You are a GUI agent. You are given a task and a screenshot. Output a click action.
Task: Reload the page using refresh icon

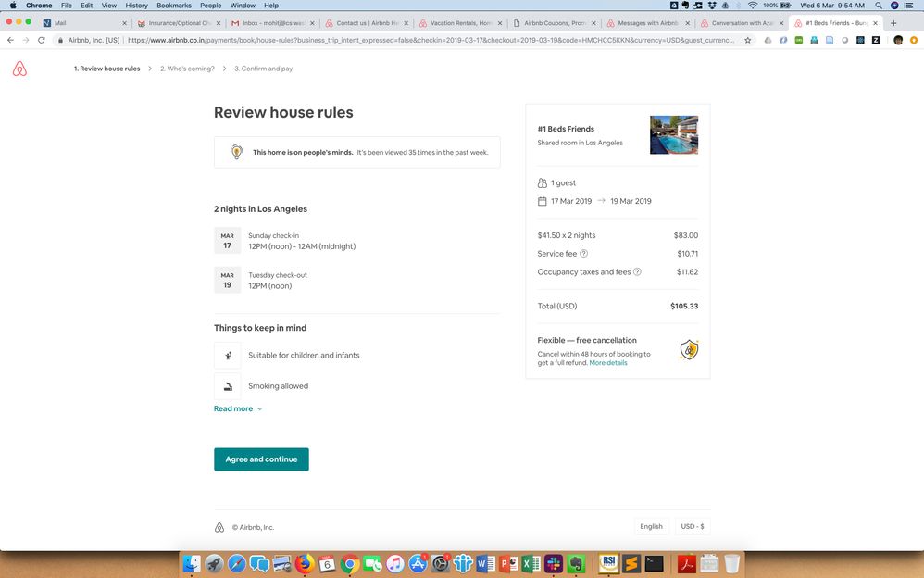coord(42,40)
